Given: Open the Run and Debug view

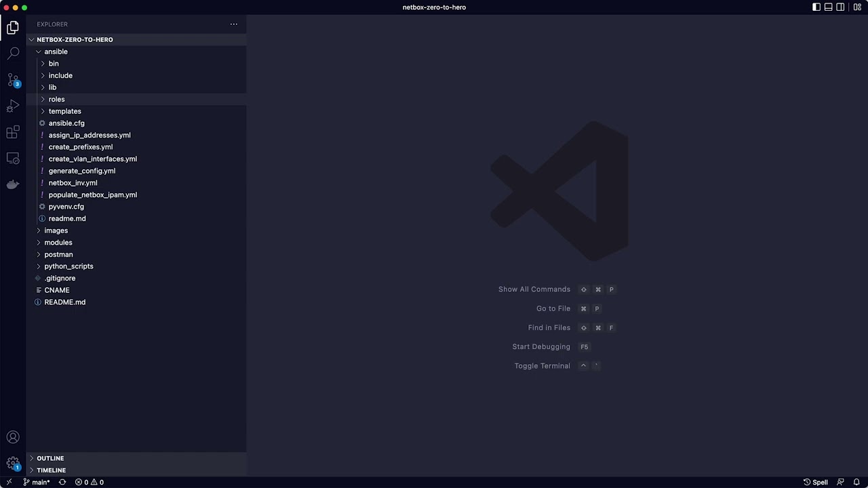Looking at the screenshot, I should pyautogui.click(x=13, y=106).
